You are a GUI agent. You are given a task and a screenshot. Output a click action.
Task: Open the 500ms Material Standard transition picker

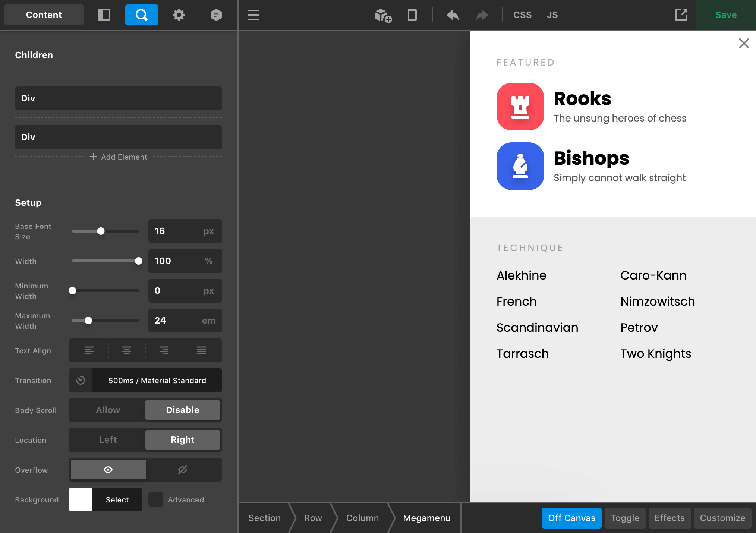[x=157, y=380]
